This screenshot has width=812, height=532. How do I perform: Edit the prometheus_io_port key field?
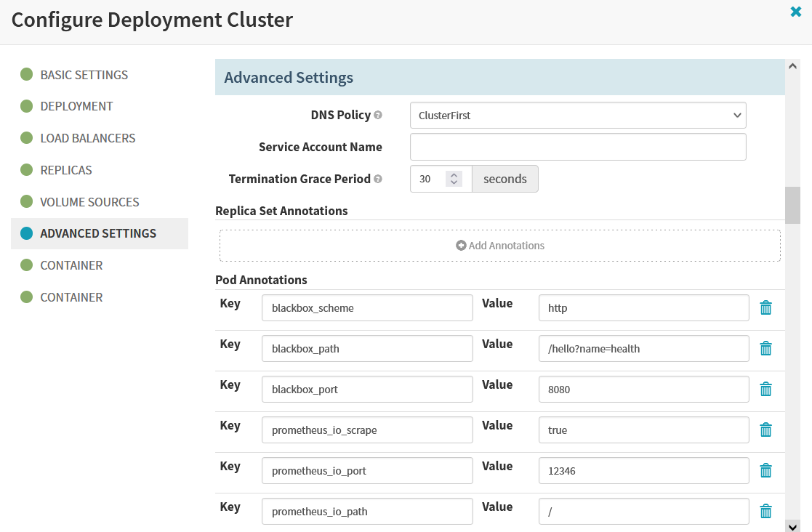point(367,471)
